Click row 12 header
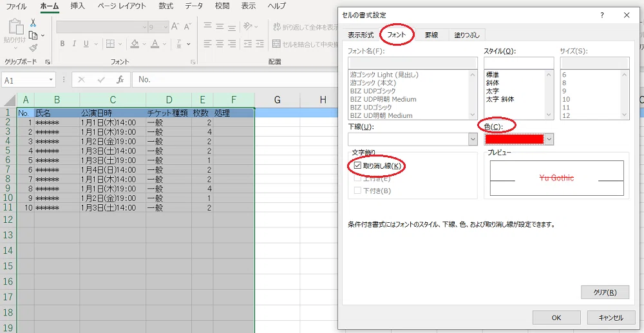The height and width of the screenshot is (333, 644). (8, 219)
